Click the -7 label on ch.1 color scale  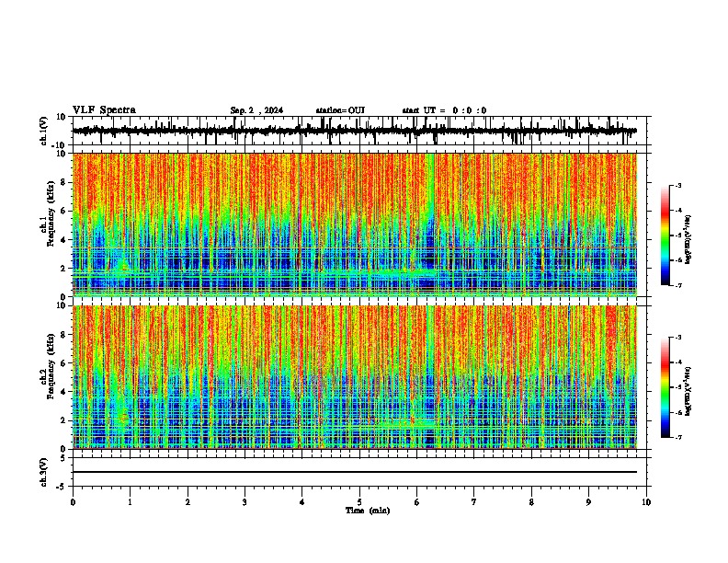click(x=677, y=285)
